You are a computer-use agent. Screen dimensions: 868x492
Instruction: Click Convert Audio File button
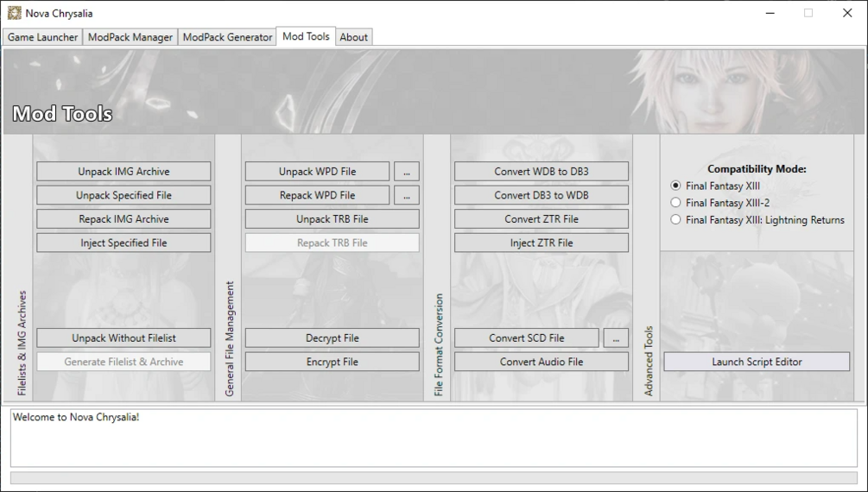pos(542,362)
